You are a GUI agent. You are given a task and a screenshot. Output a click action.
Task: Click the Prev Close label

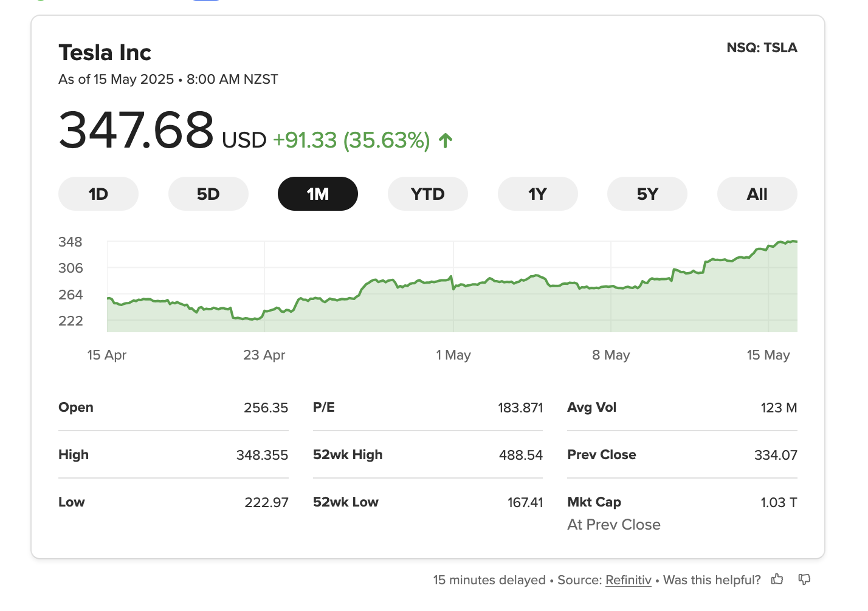click(601, 455)
